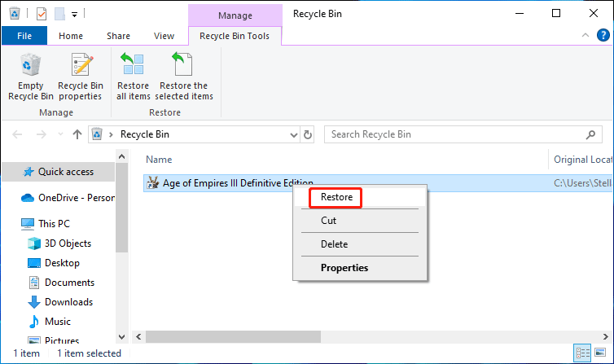Click the New folder quick access icon
Screen dimensions: 614x364
[59, 14]
